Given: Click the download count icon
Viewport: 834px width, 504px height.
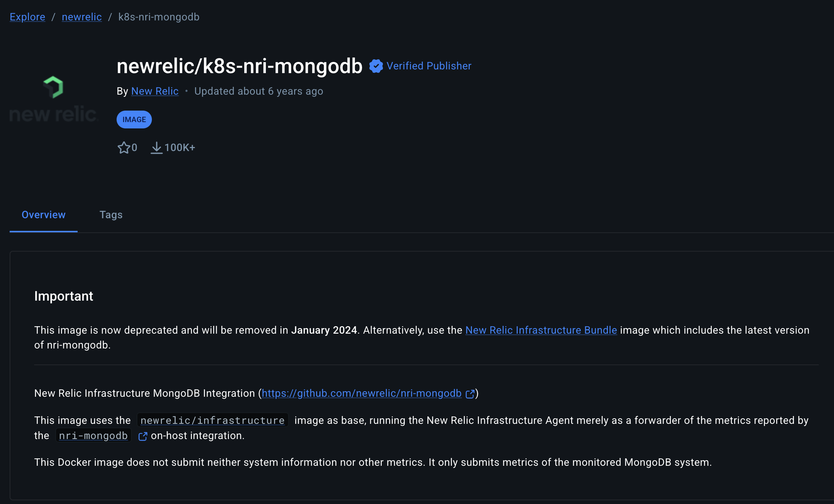Looking at the screenshot, I should (156, 147).
